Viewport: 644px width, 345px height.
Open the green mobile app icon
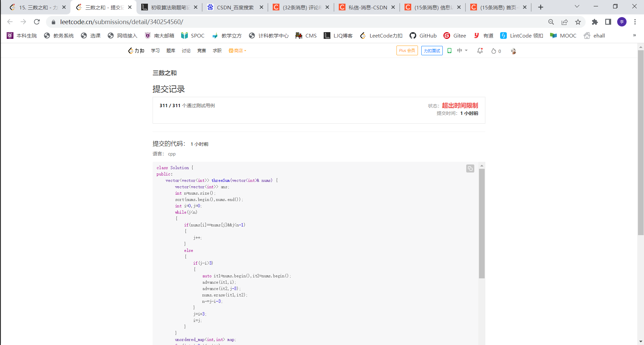click(449, 51)
